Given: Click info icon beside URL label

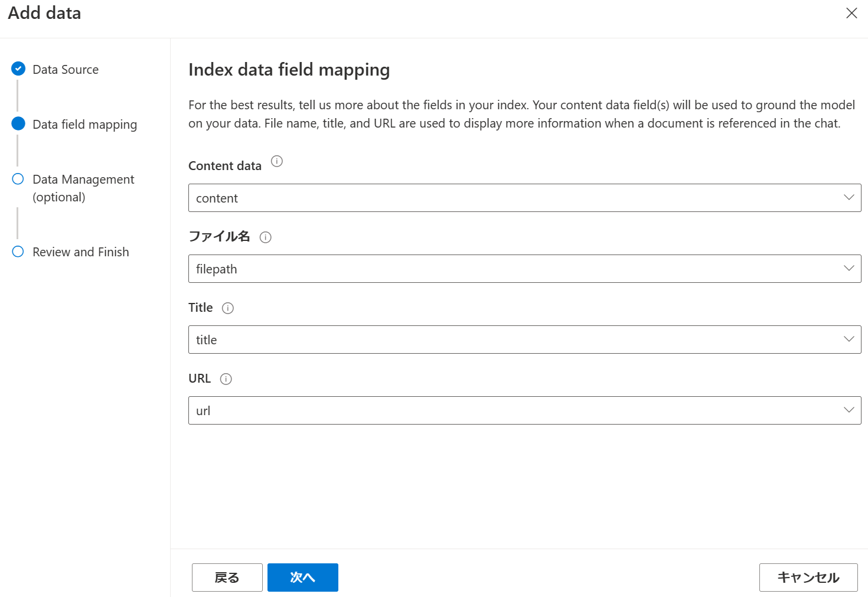Looking at the screenshot, I should click(x=226, y=379).
